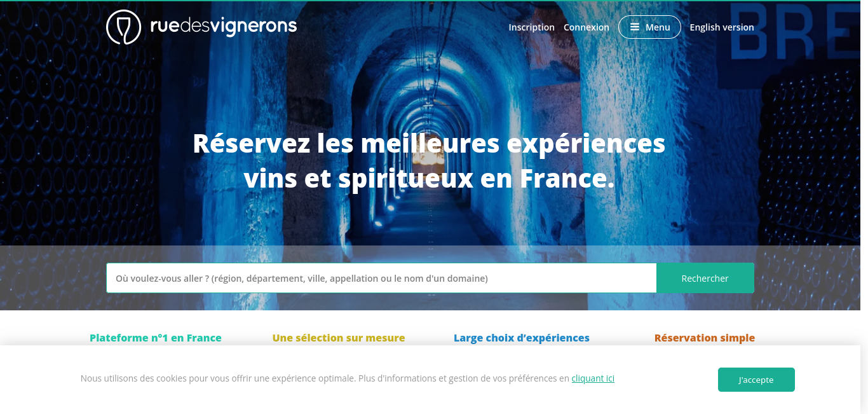Screen dimensions: 868x414
Task: Click the ruedesvignerons wordmark text
Action: (224, 25)
